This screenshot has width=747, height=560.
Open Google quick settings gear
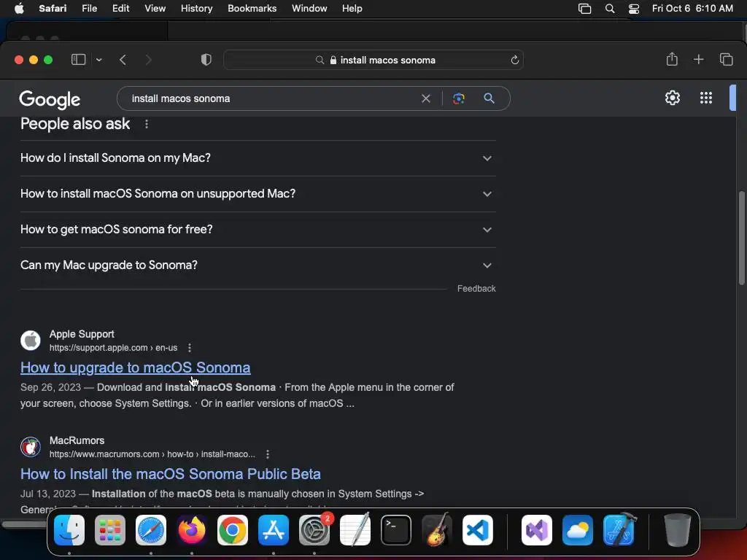[x=672, y=98]
